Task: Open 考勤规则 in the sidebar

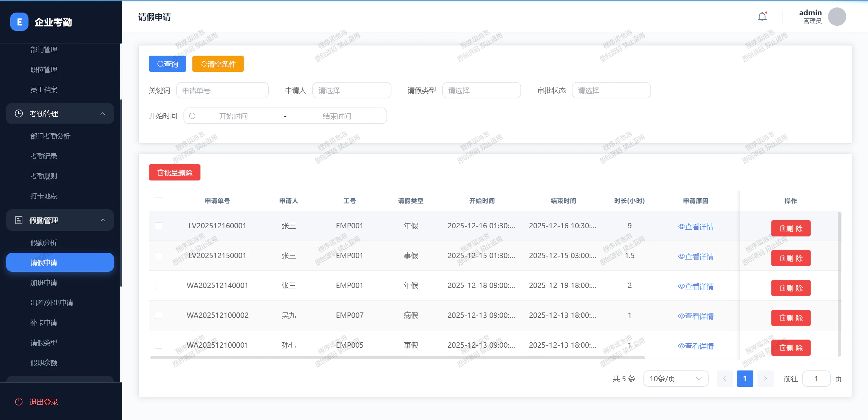Action: (44, 176)
